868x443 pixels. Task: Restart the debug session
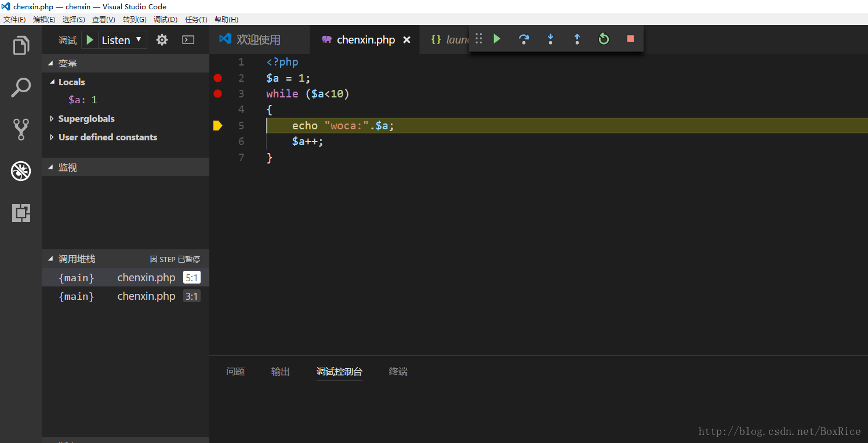tap(604, 39)
